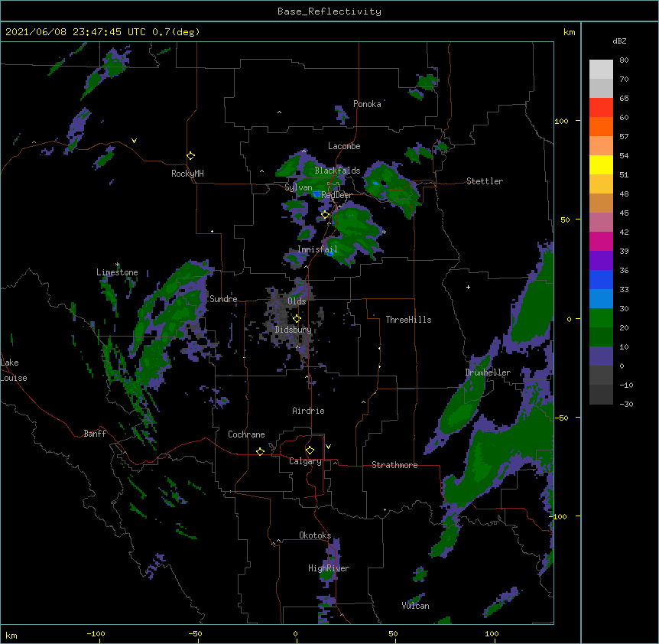Click the Banff town label
659x644 pixels.
pos(95,434)
